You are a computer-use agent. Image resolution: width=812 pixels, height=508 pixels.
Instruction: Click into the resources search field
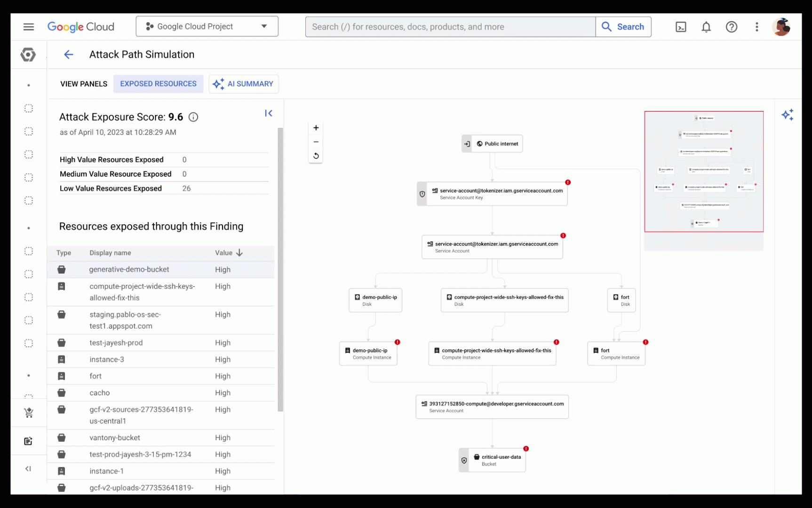450,27
